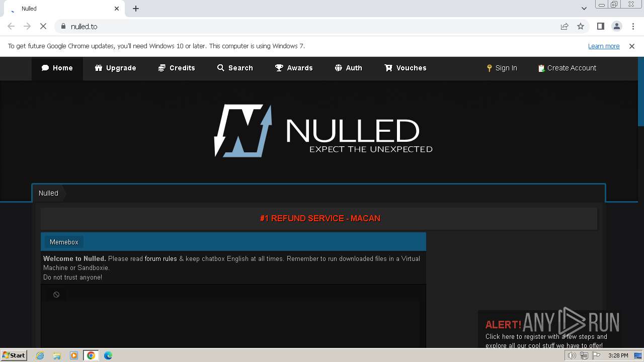
Task: Select the Nulled breadcrumb
Action: (x=48, y=193)
